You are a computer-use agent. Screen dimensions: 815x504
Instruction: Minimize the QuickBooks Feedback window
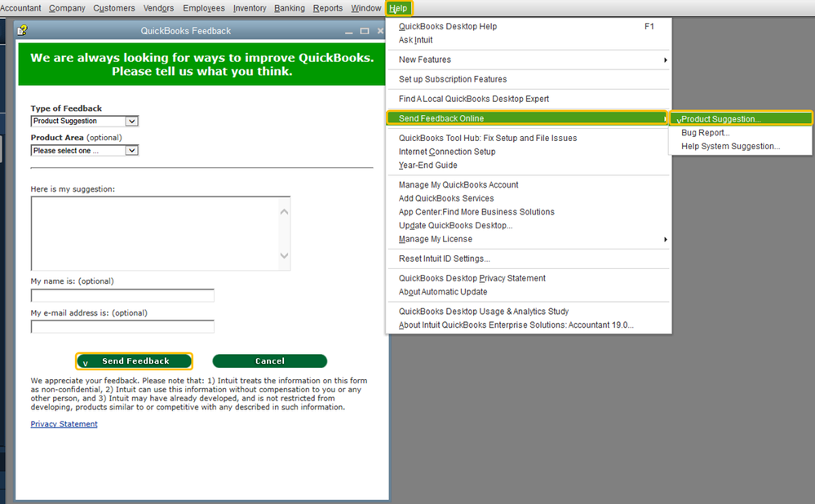pyautogui.click(x=349, y=31)
